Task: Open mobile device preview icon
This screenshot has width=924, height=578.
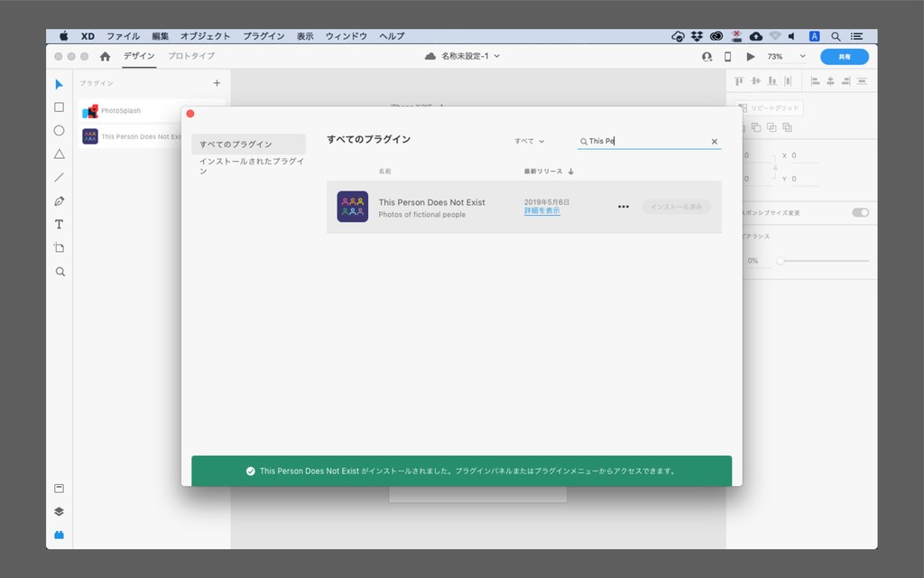Action: [728, 57]
